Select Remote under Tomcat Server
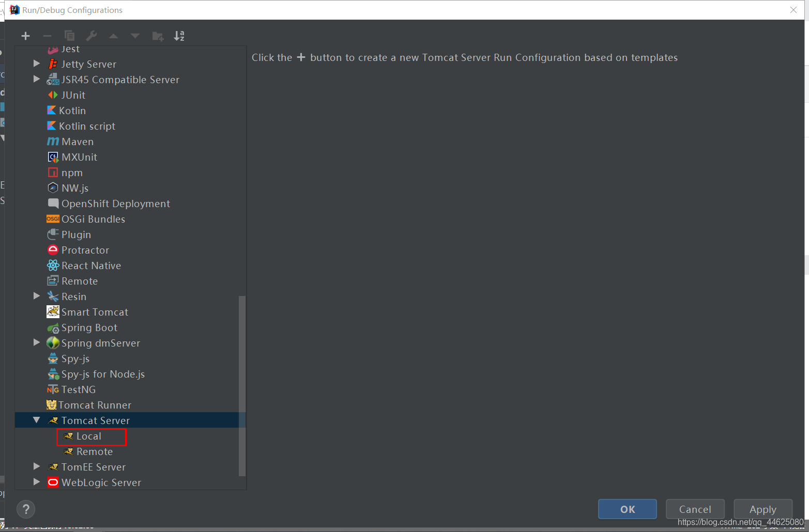The height and width of the screenshot is (532, 809). (95, 451)
